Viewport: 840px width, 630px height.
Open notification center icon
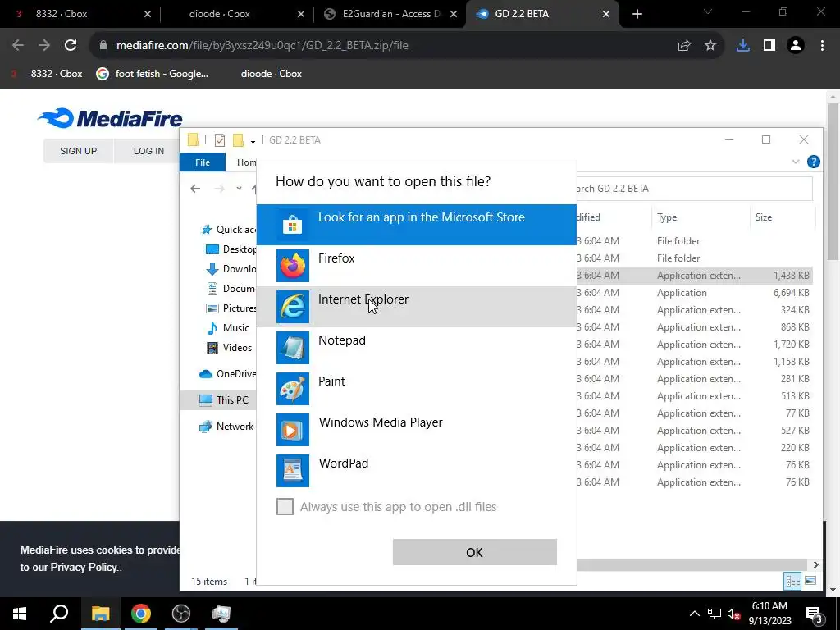(815, 614)
